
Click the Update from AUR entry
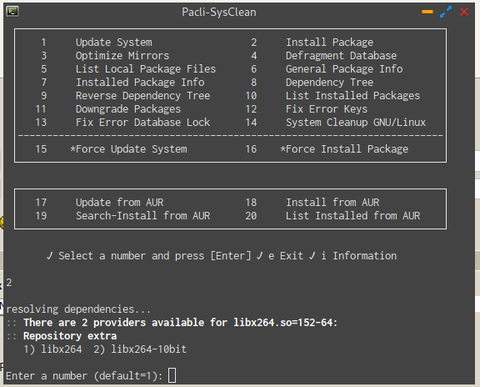tap(119, 202)
